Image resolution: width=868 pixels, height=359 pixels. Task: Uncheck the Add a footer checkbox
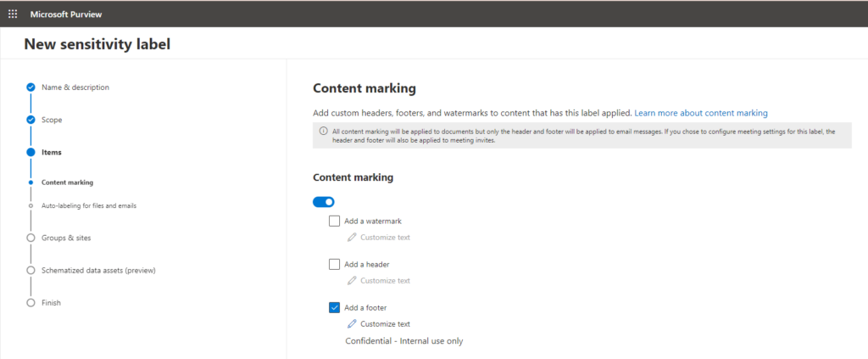pyautogui.click(x=334, y=307)
